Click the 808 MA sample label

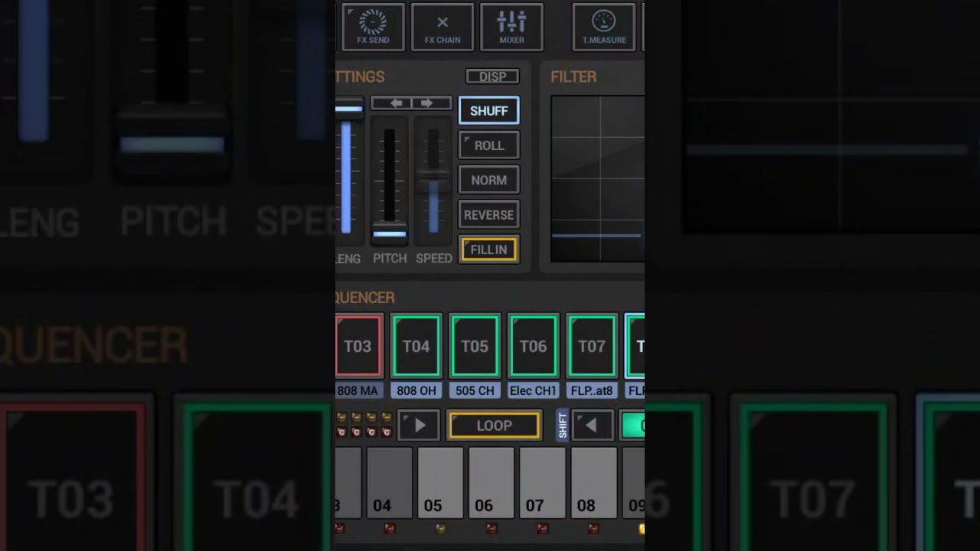tap(358, 390)
